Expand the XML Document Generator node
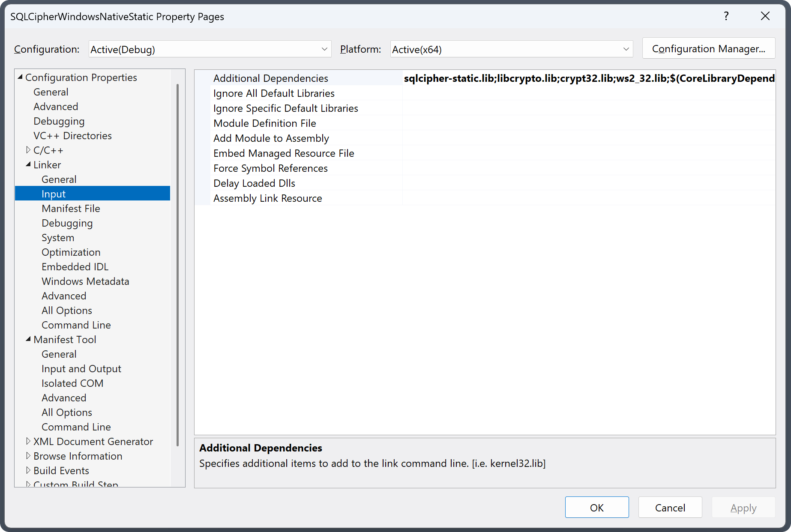Screen dimensions: 791x532 point(28,441)
